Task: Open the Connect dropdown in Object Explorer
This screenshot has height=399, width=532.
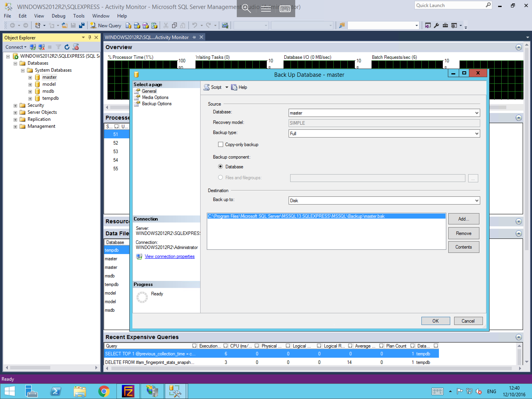Action: coord(16,47)
